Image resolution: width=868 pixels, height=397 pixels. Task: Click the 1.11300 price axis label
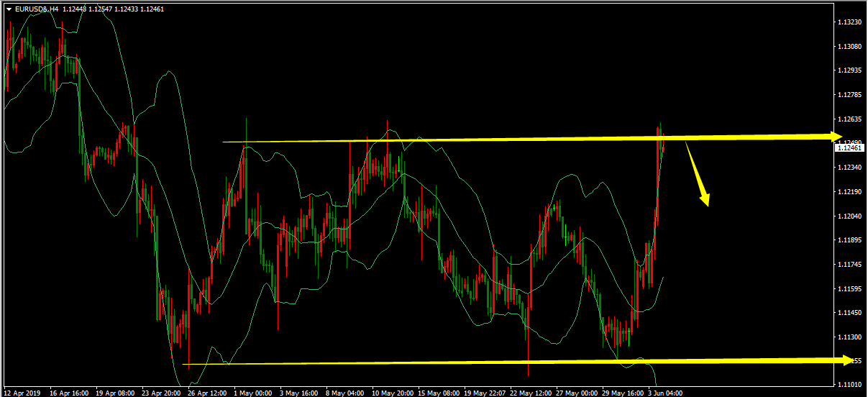pyautogui.click(x=849, y=337)
